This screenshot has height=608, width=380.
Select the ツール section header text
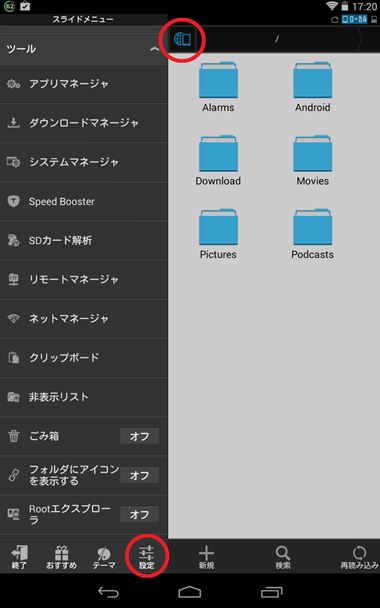21,49
